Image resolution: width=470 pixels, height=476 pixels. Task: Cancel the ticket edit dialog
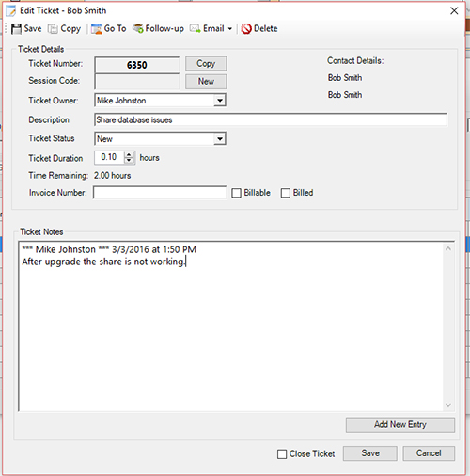(x=429, y=453)
